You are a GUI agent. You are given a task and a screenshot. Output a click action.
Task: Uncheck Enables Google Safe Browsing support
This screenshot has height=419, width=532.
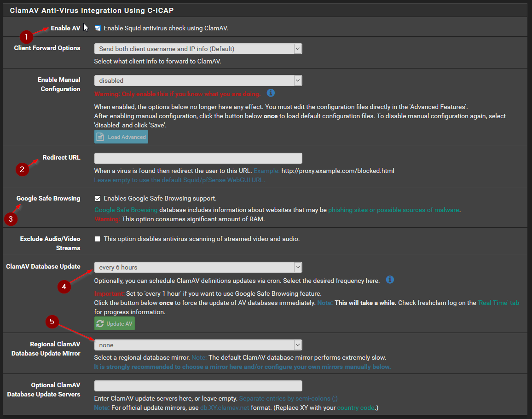click(x=98, y=199)
